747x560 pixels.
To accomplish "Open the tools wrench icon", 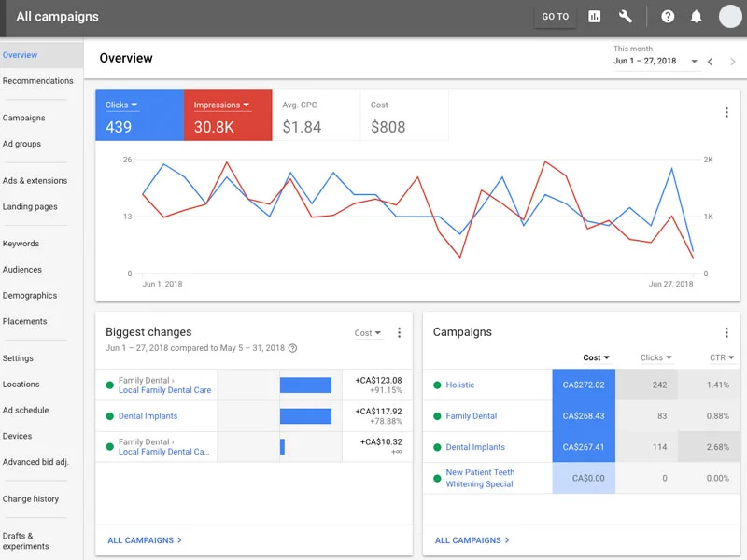I will coord(625,17).
